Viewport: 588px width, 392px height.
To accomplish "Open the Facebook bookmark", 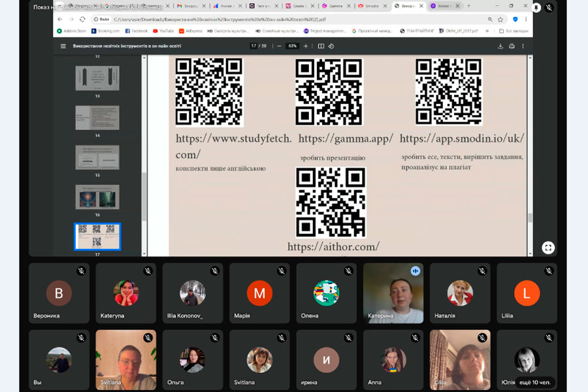I will pos(136,31).
